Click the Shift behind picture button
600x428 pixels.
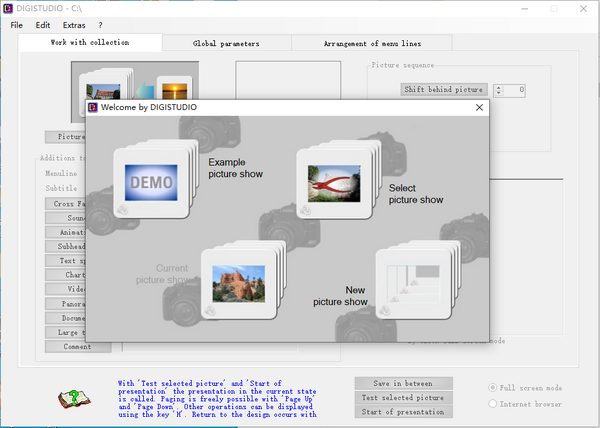443,90
